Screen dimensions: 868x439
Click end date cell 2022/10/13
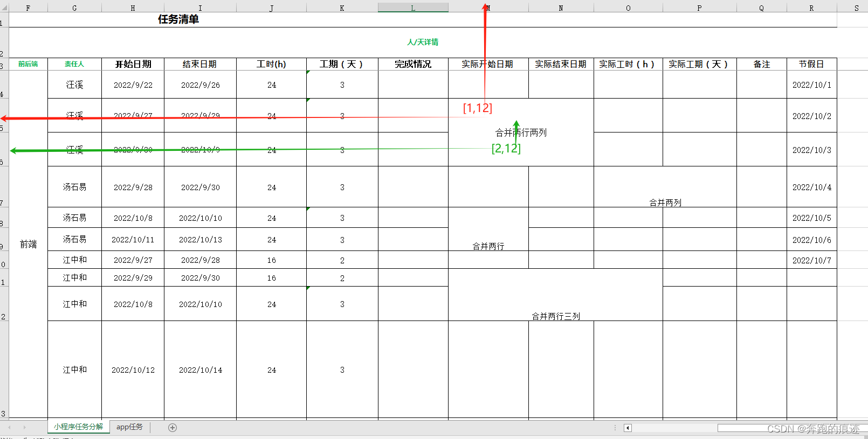tap(200, 240)
